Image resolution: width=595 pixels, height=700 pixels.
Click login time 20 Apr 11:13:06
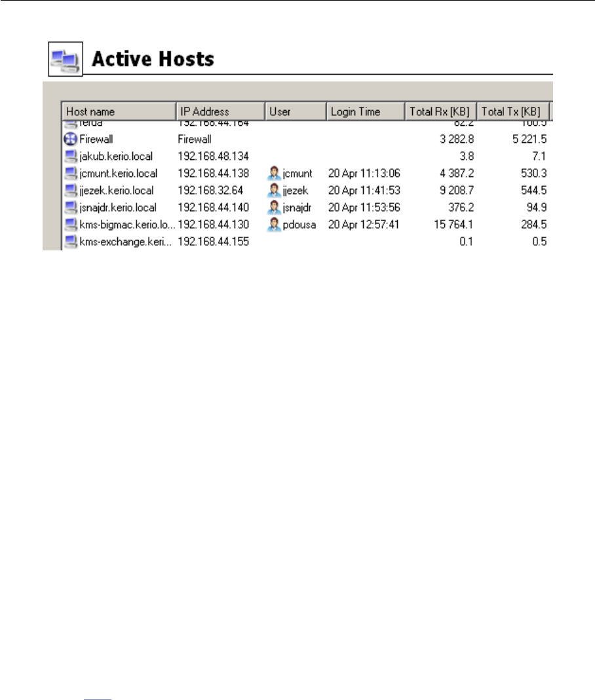[x=364, y=173]
